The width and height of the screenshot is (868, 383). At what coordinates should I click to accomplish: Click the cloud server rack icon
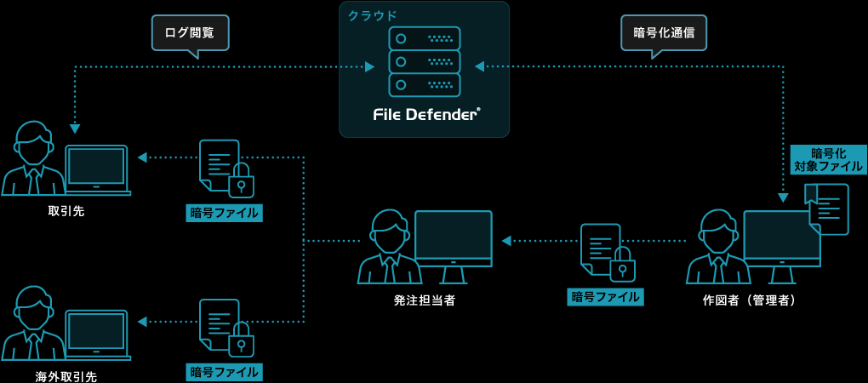pyautogui.click(x=425, y=60)
